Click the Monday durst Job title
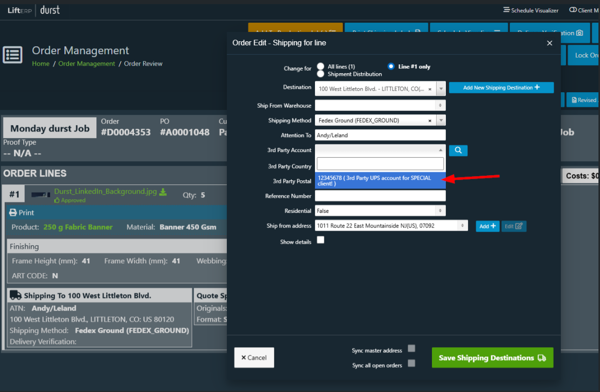Viewport: 600px width, 392px height. (x=50, y=128)
